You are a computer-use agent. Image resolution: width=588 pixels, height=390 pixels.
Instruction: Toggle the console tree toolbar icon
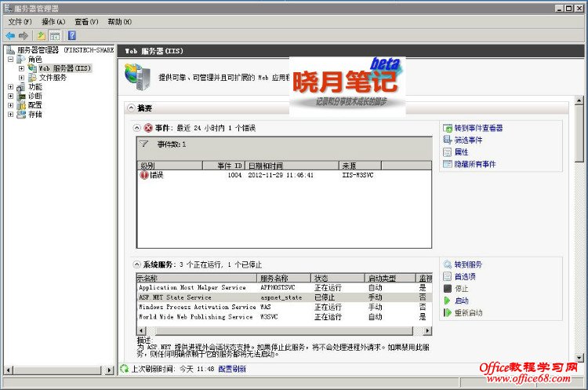55,35
